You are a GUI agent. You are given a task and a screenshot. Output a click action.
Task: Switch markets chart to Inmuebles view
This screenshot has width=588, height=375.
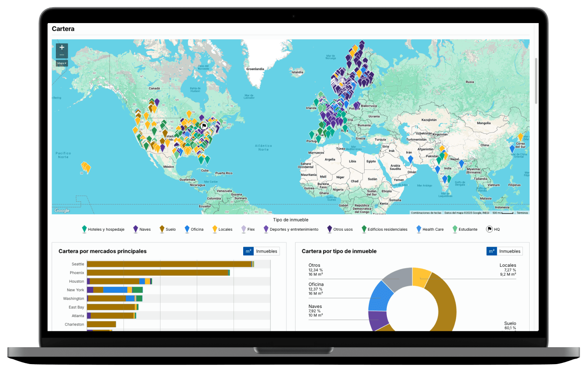pyautogui.click(x=267, y=251)
